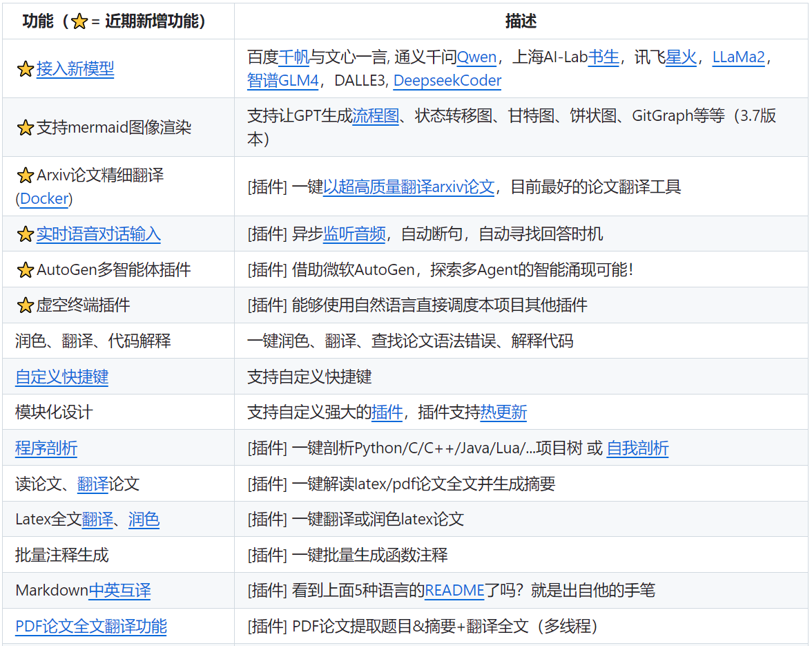Click the 自我剖析 link
Screen dimensions: 812x646
[637, 448]
